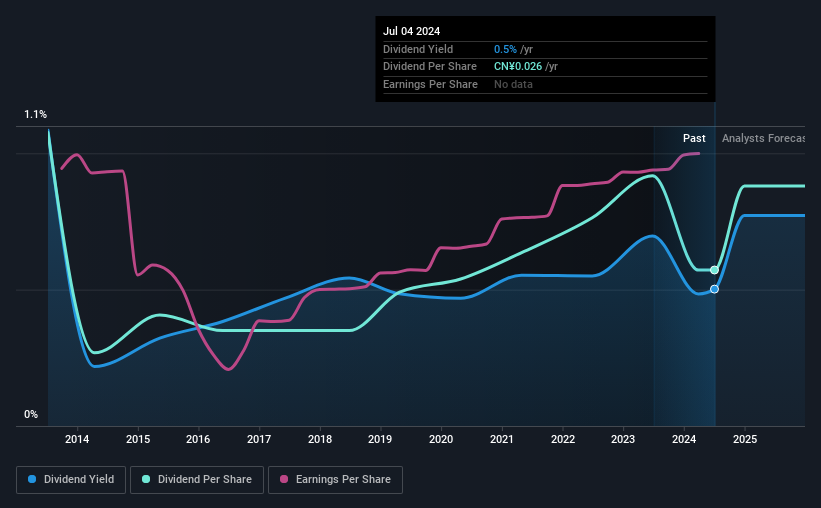The width and height of the screenshot is (821, 508).
Task: Select the 2017 x-axis label
Action: [x=259, y=439]
